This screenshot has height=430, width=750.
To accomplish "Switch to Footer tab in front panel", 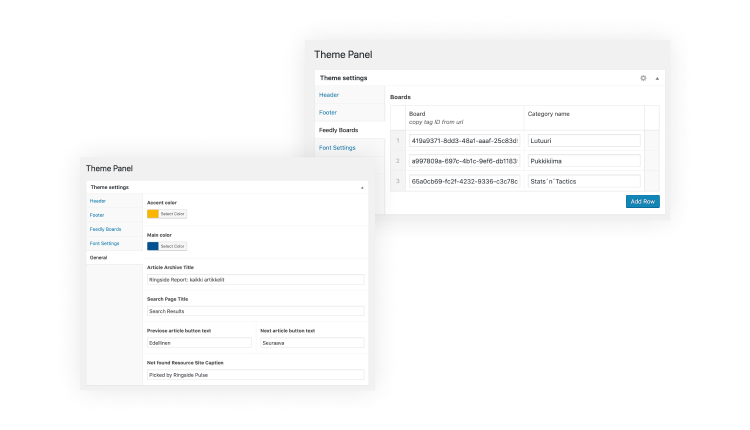I will [x=97, y=215].
